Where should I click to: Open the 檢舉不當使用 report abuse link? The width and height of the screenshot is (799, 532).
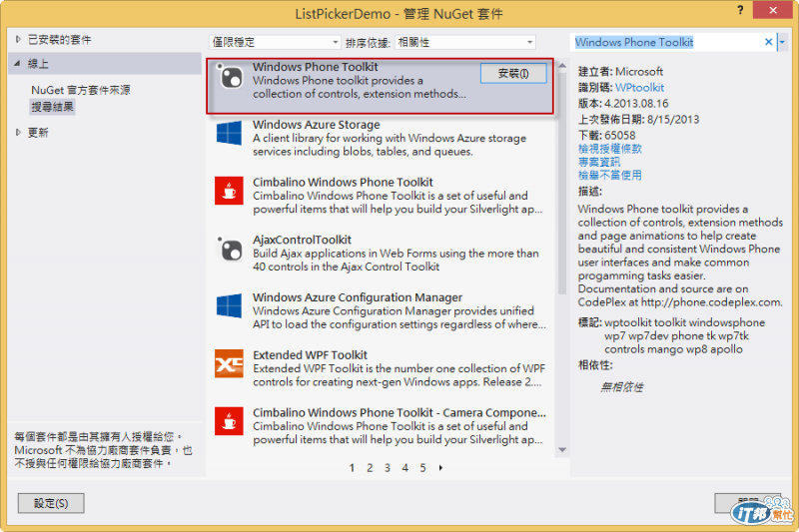coord(610,175)
